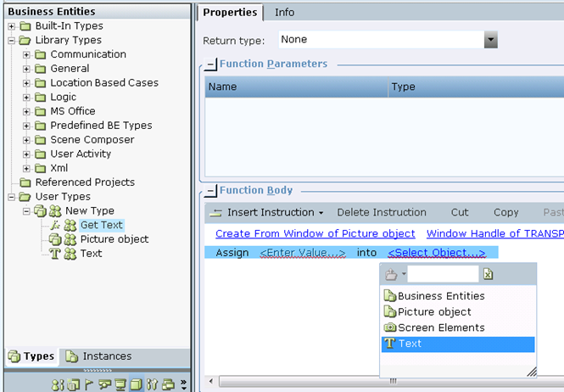This screenshot has height=392, width=564.
Task: Click the flag icon in bottom panel bar
Action: tap(88, 385)
